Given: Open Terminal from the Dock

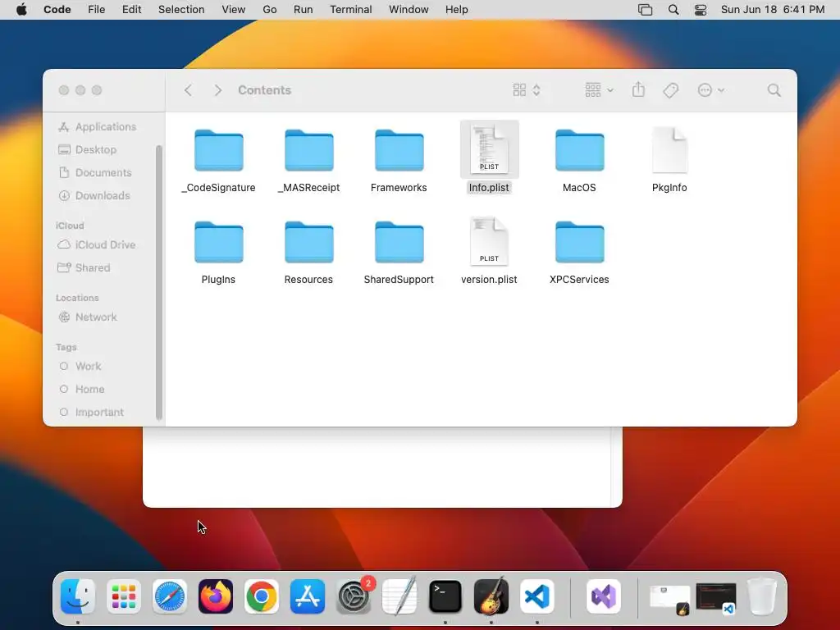Looking at the screenshot, I should coord(445,596).
